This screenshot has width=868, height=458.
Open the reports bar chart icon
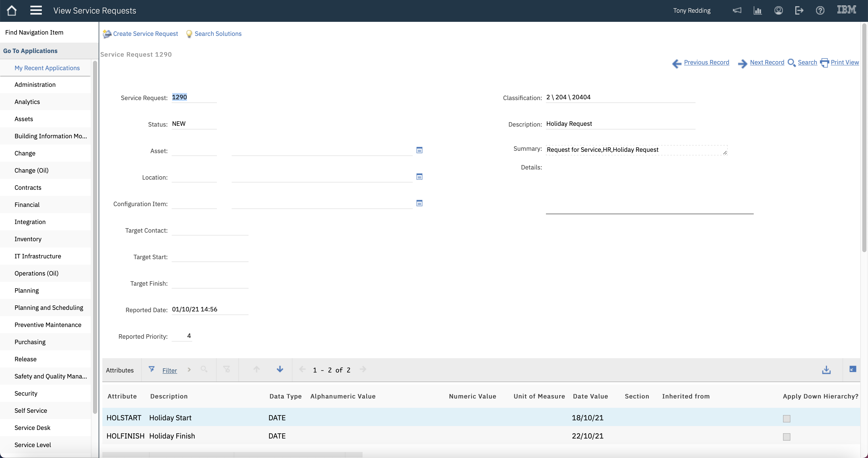pos(757,10)
